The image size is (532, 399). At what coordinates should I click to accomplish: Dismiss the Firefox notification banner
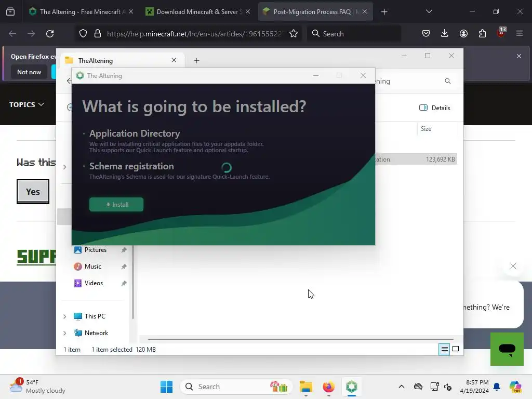click(519, 56)
